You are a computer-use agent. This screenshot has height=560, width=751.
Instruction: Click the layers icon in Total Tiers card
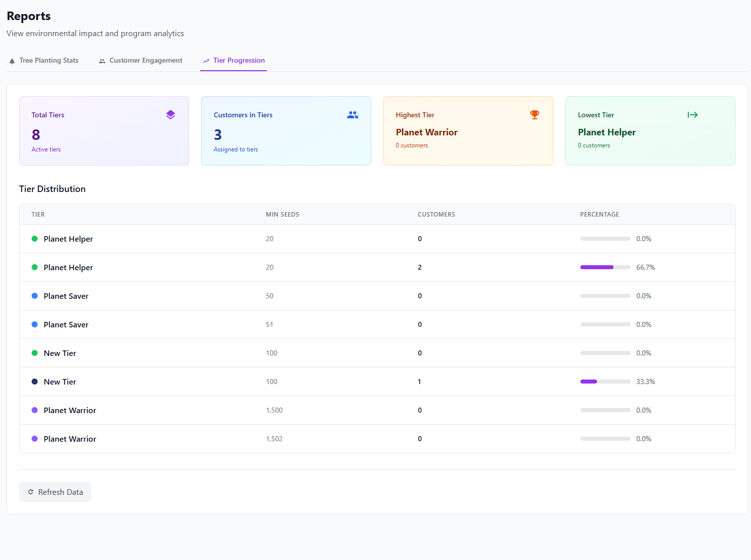pos(171,115)
